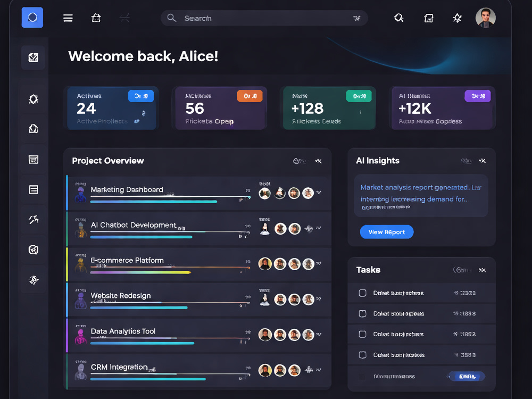Expand AI Chatbot Development row chevron
The image size is (532, 399).
pyautogui.click(x=319, y=228)
